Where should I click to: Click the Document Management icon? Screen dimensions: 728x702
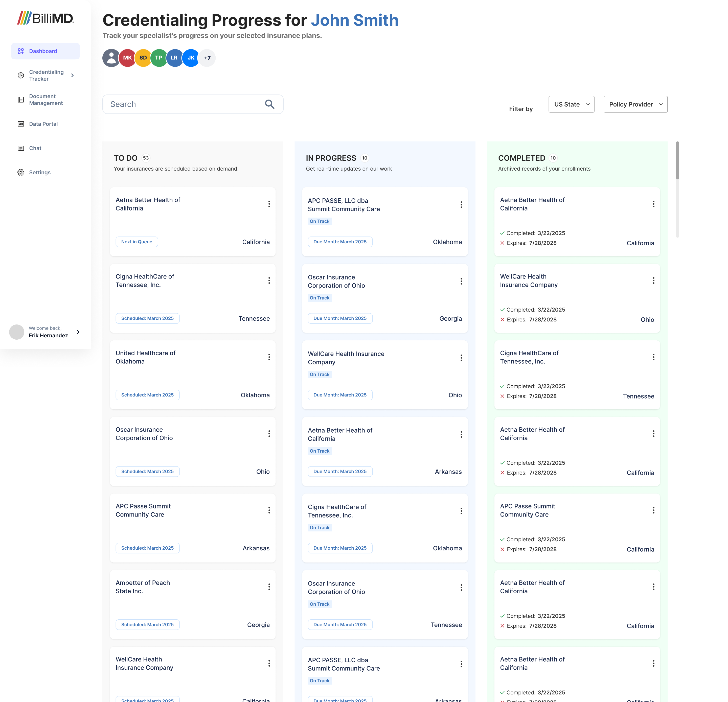(21, 100)
